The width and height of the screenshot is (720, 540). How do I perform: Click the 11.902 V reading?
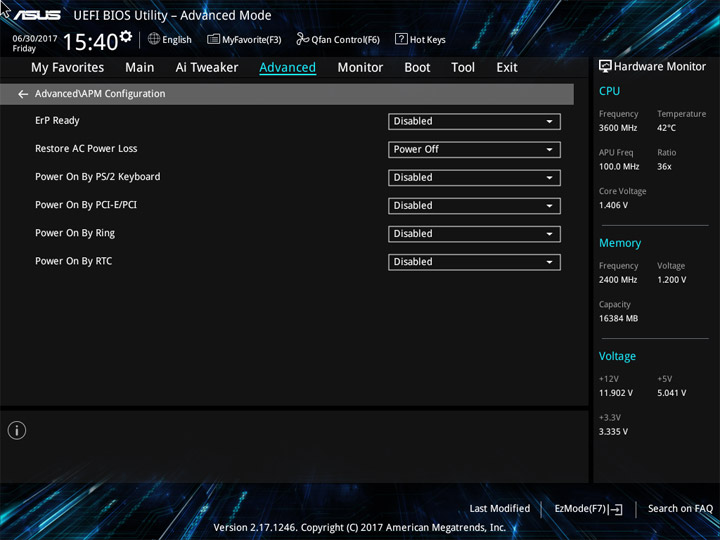(x=616, y=393)
